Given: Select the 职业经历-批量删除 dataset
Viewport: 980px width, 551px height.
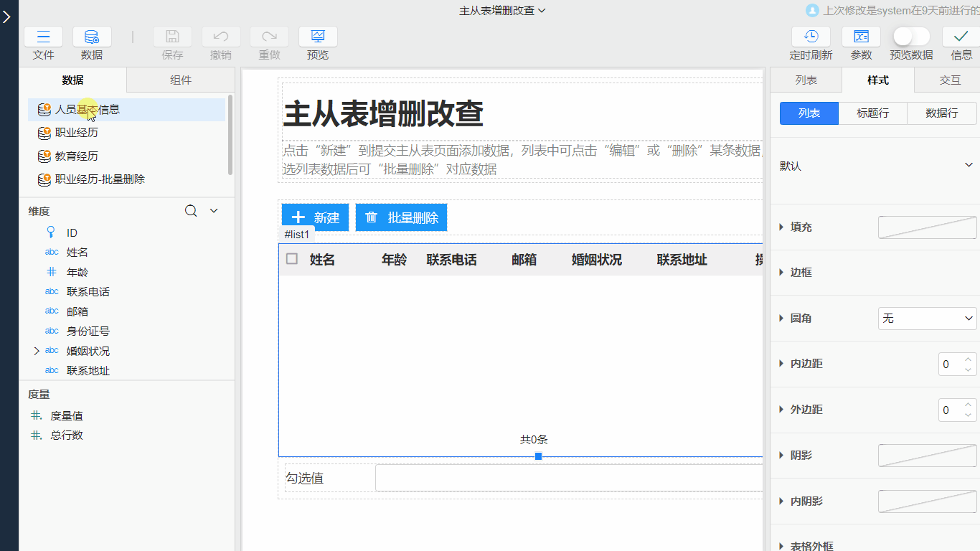Looking at the screenshot, I should (x=126, y=179).
